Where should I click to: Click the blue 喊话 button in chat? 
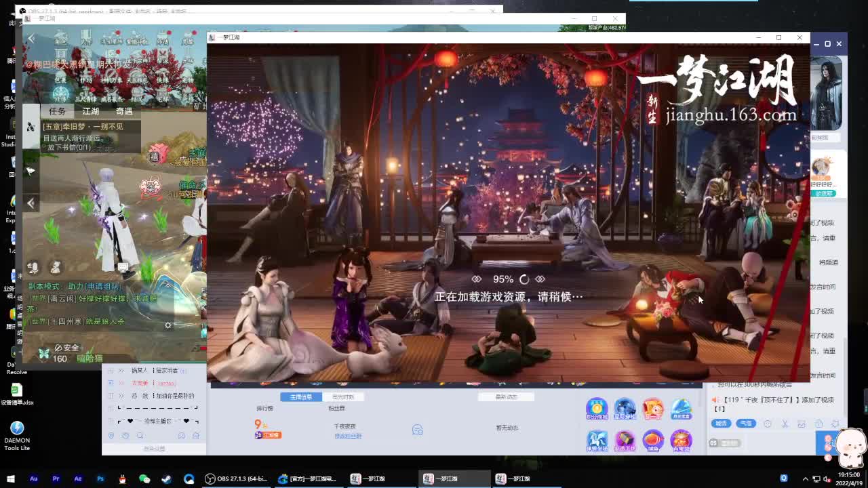[721, 424]
